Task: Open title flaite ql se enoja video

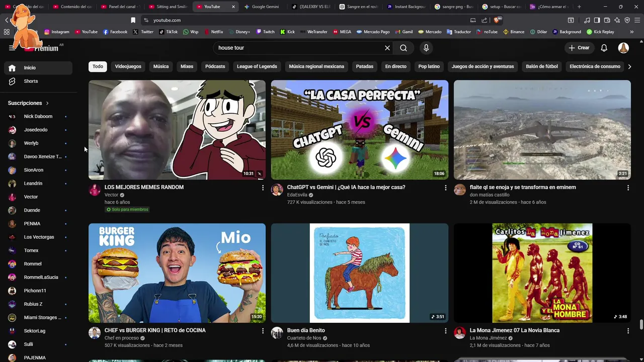Action: tap(523, 188)
